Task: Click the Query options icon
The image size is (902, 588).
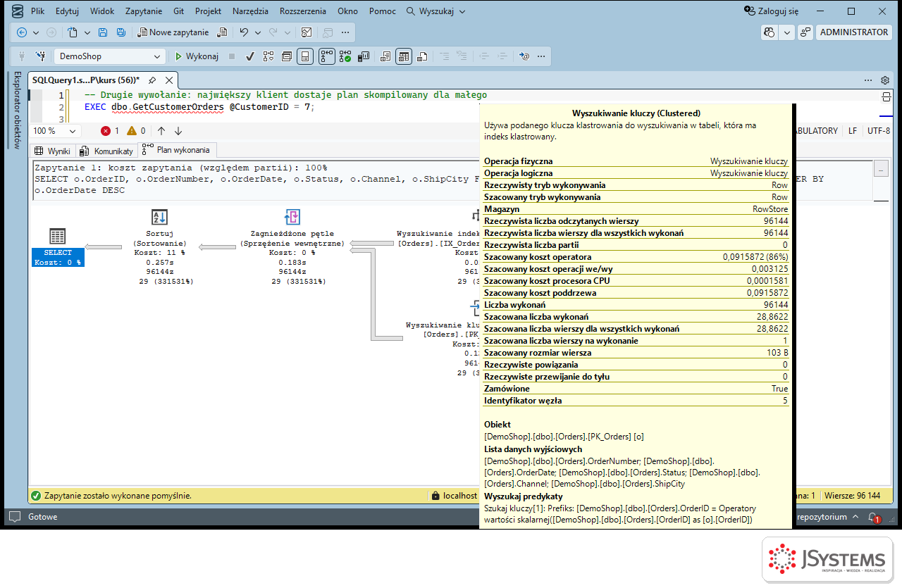Action: pos(287,56)
